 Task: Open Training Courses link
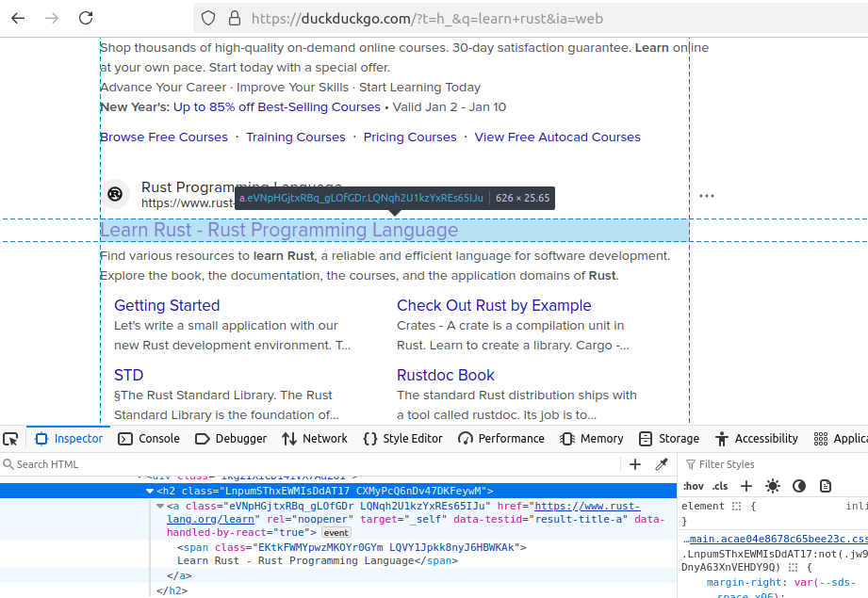click(296, 137)
